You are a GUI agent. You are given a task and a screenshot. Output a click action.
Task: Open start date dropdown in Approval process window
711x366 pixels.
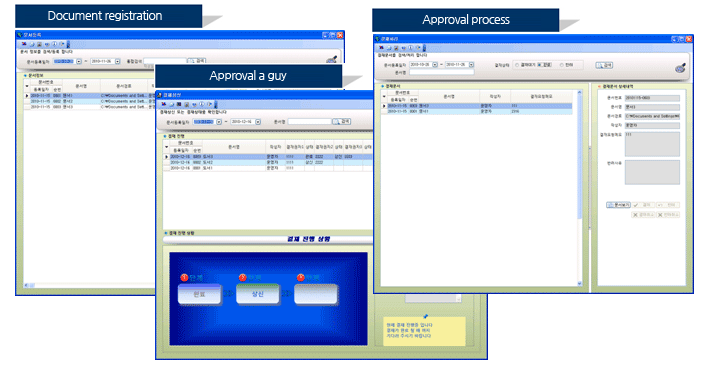(435, 65)
